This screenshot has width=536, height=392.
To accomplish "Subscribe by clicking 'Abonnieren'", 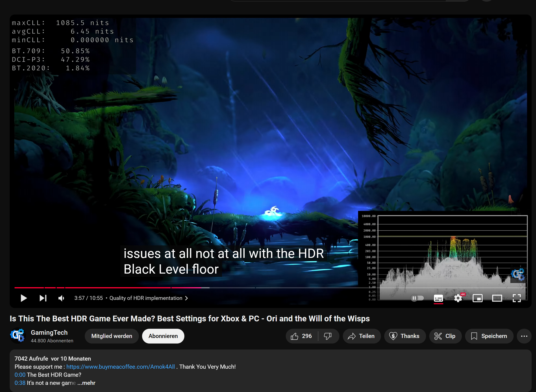I will 163,336.
